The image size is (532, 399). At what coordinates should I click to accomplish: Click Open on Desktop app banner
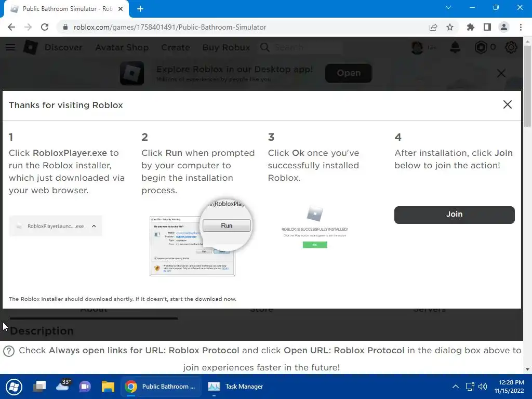(x=349, y=73)
